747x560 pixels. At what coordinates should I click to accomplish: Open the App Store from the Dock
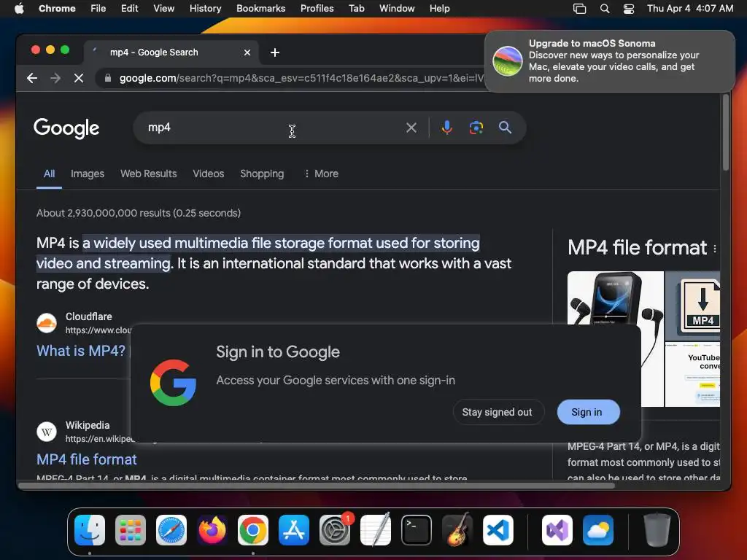[x=294, y=530]
